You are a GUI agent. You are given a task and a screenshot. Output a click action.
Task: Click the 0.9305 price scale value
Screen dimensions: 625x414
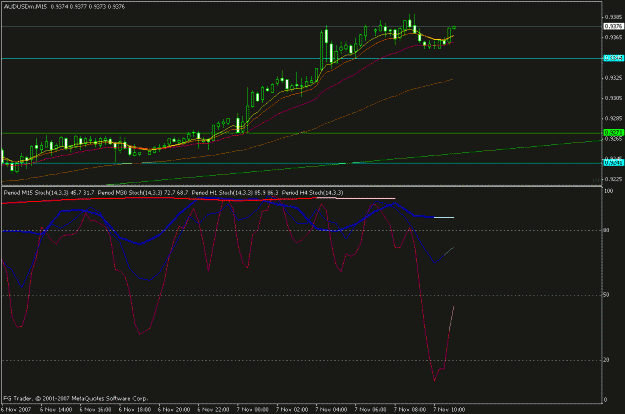coord(613,98)
